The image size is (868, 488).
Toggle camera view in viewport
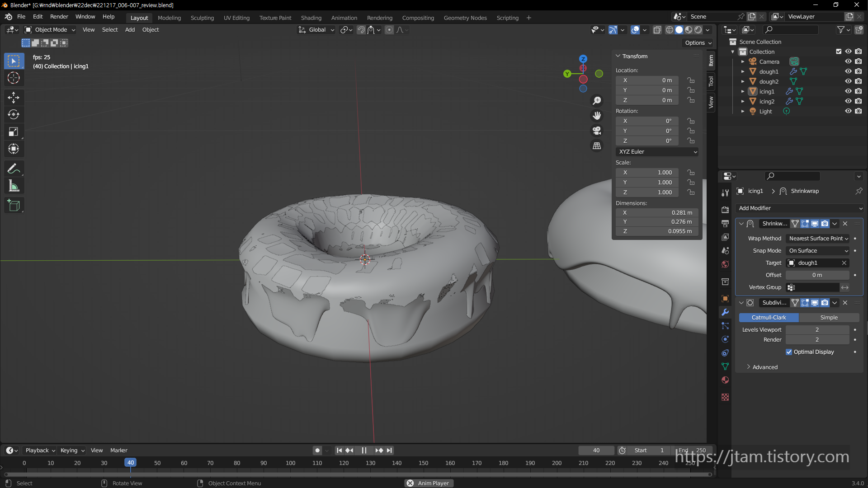pos(597,131)
